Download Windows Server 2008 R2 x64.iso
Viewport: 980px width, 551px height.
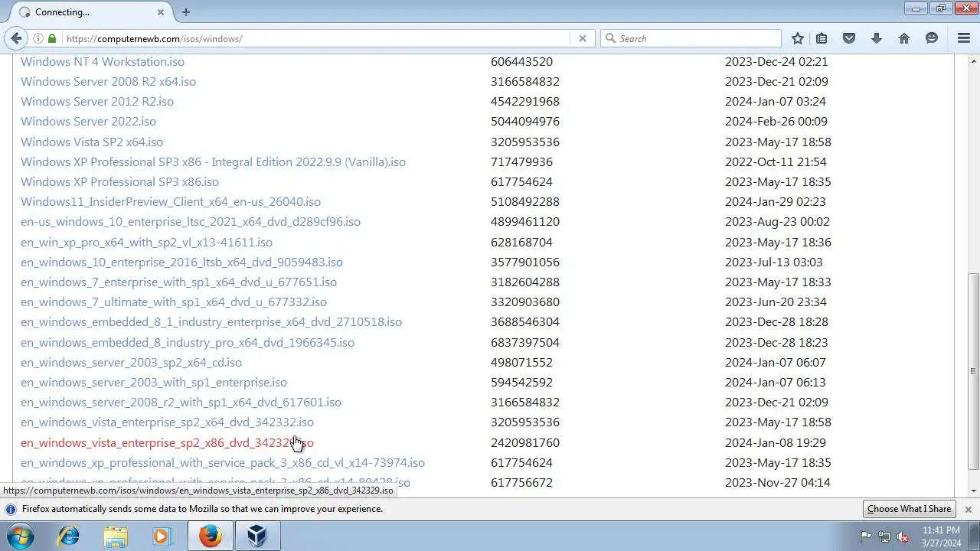pyautogui.click(x=108, y=81)
